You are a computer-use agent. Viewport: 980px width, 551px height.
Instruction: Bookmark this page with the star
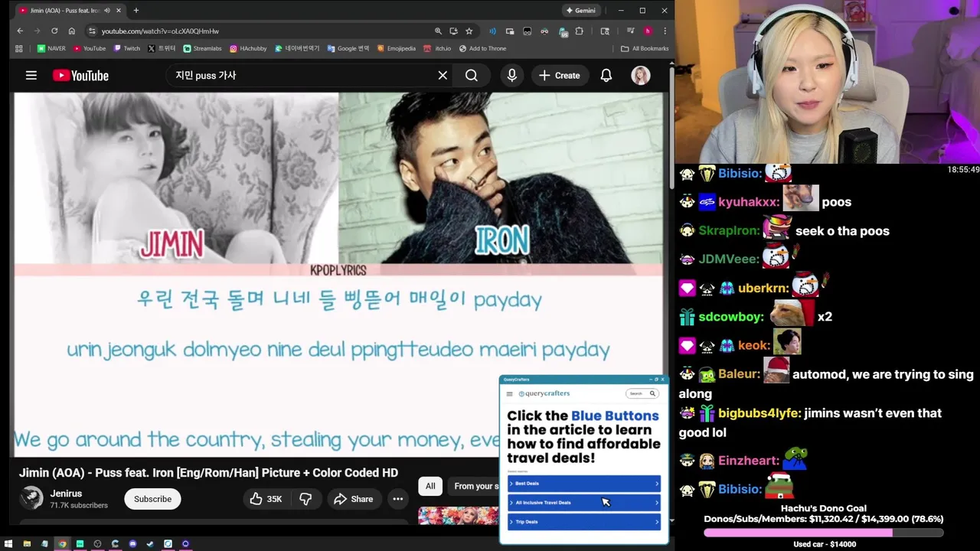(469, 31)
